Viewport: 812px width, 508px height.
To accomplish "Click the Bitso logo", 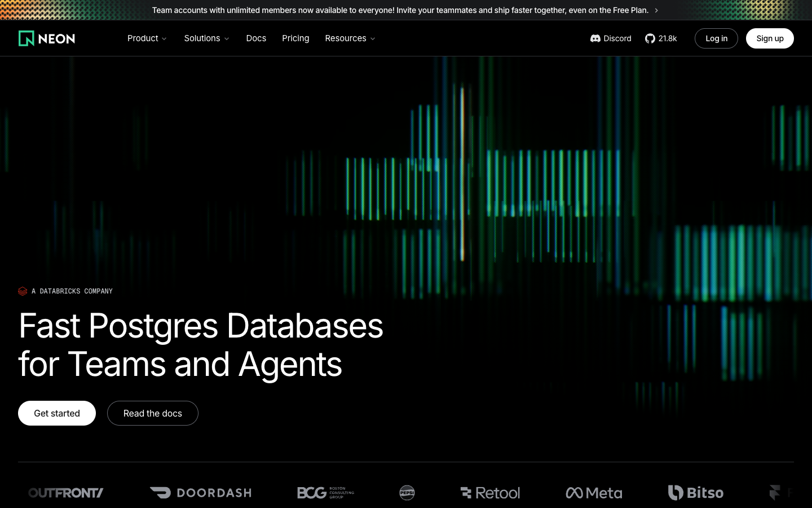I will click(x=696, y=493).
